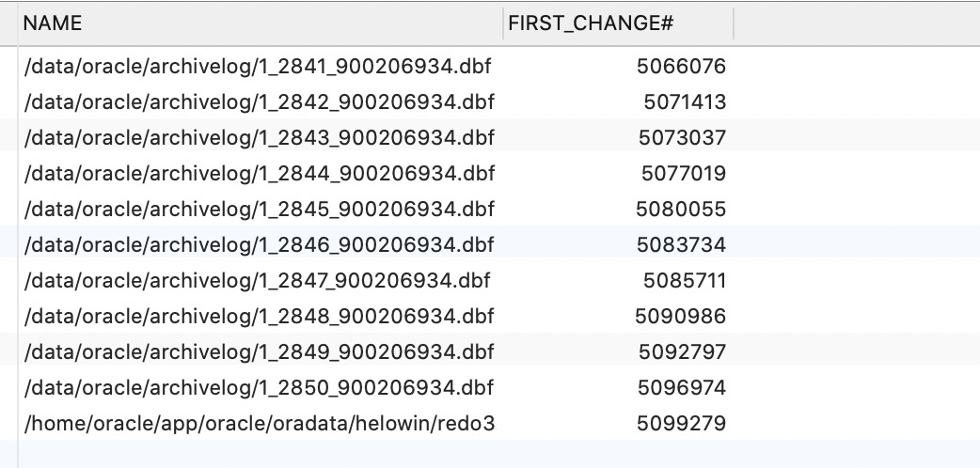Select the 5077019 value cell
This screenshot has height=468, width=980.
683,174
